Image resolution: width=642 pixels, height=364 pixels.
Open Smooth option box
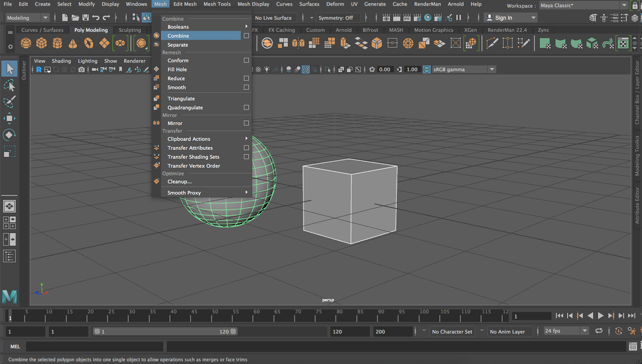[246, 88]
